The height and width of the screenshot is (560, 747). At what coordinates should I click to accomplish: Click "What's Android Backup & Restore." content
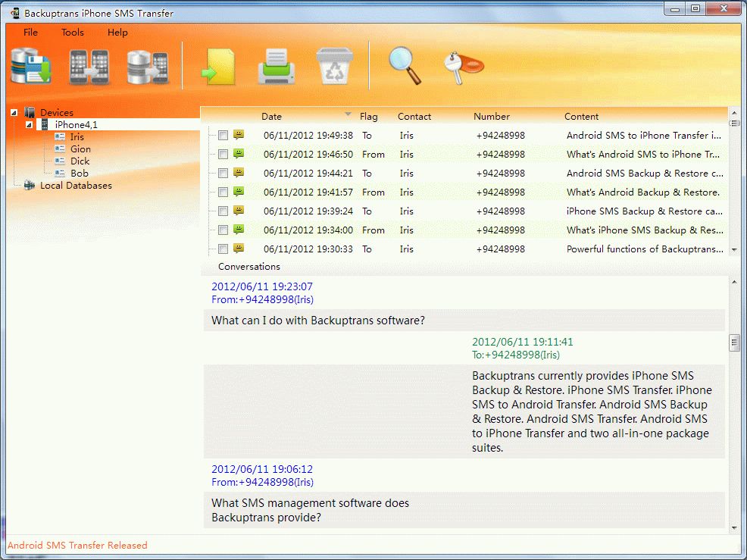pyautogui.click(x=643, y=192)
